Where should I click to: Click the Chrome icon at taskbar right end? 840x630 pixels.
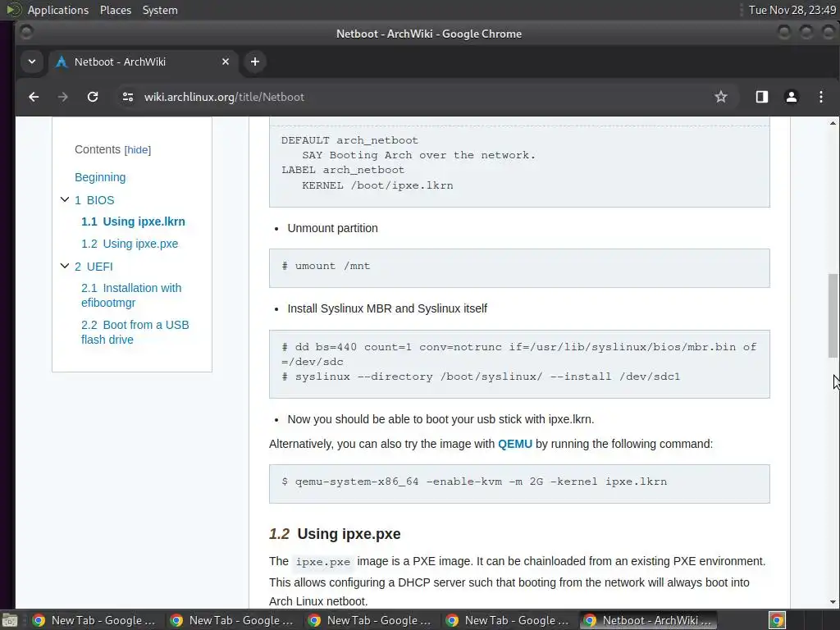click(x=777, y=621)
